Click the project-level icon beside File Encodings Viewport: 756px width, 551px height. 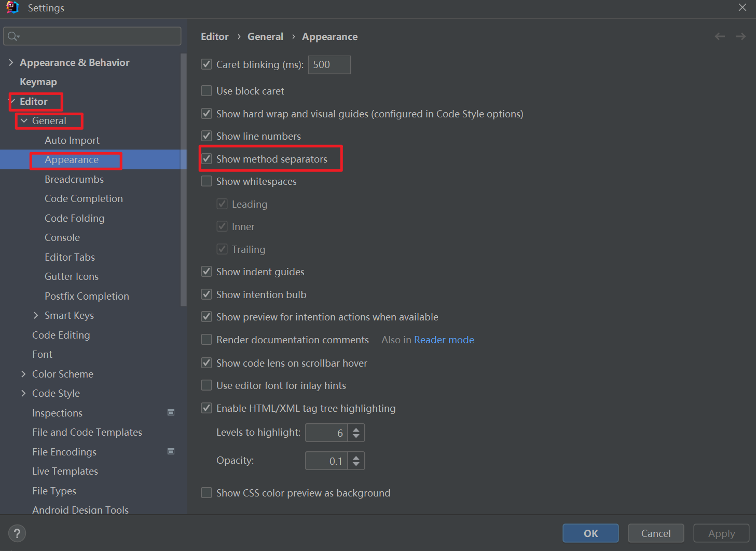[x=171, y=451]
